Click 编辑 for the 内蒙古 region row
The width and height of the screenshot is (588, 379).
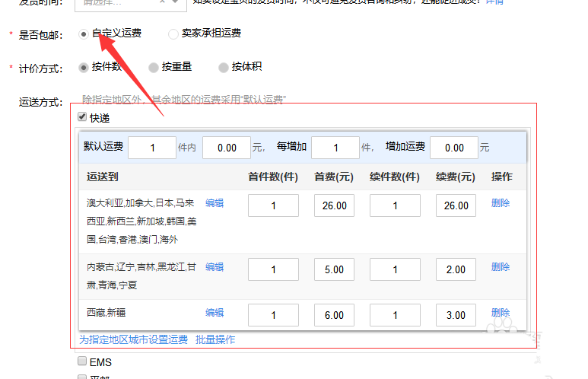click(x=215, y=267)
